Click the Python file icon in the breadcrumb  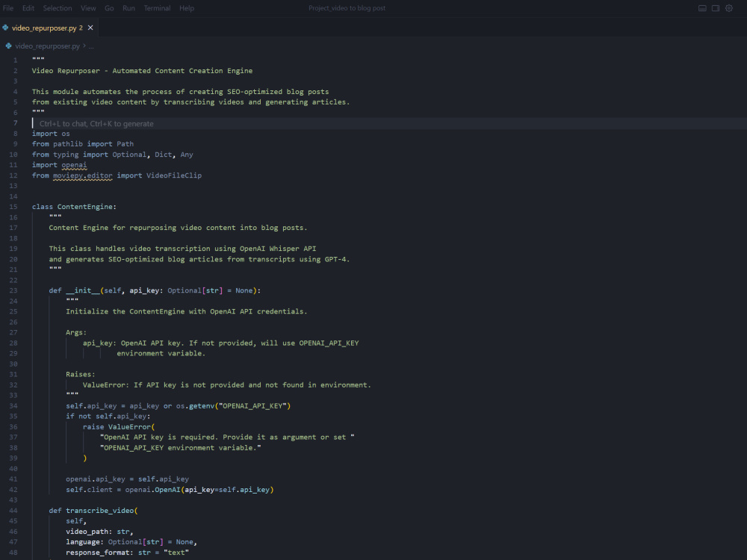pyautogui.click(x=8, y=46)
